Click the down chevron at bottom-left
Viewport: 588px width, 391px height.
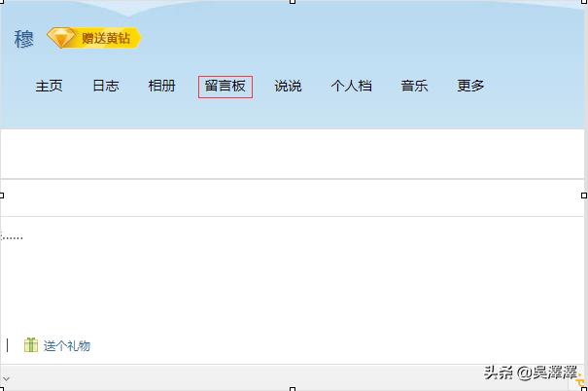pos(6,379)
